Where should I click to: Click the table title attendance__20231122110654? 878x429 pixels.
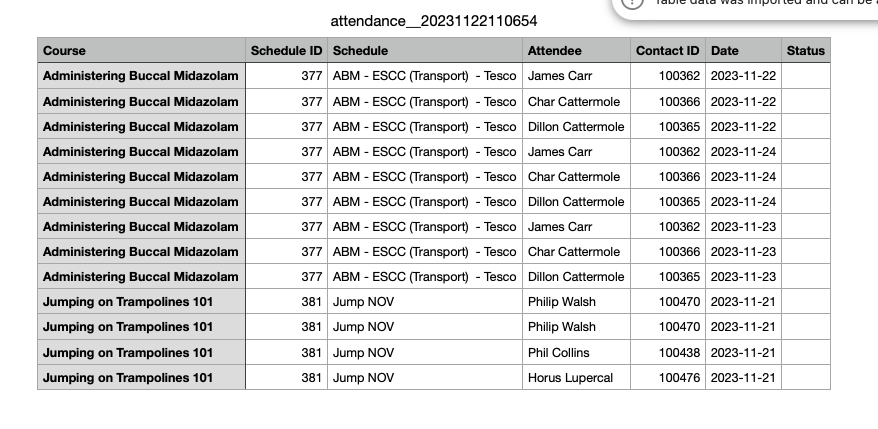(439, 21)
